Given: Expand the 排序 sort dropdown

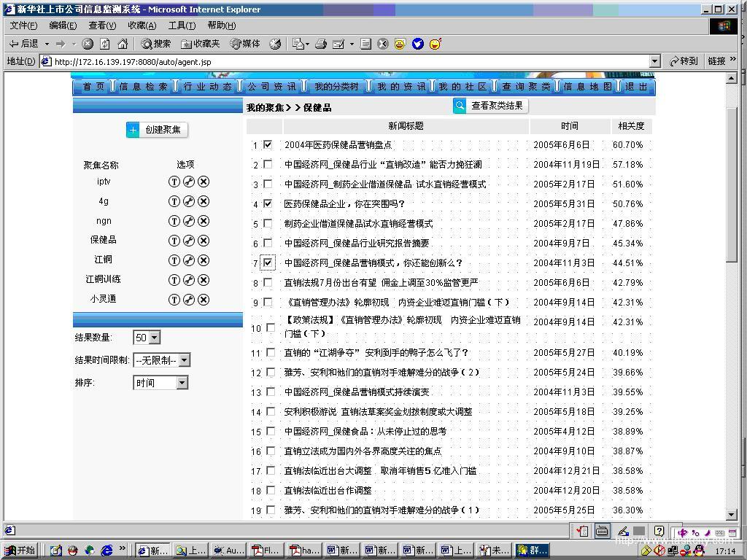Looking at the screenshot, I should tap(161, 383).
